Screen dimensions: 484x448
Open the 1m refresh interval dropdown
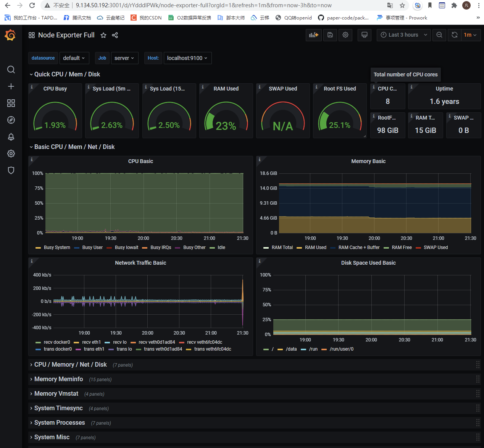471,35
